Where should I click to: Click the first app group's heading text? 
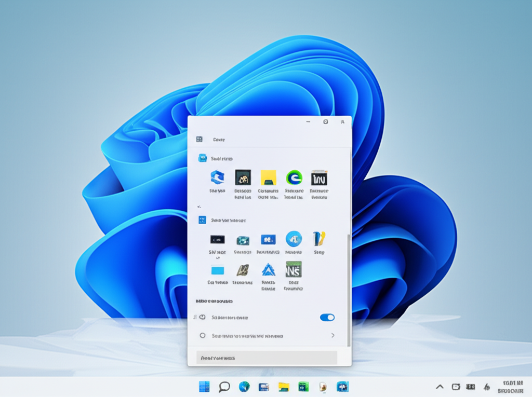click(x=222, y=158)
